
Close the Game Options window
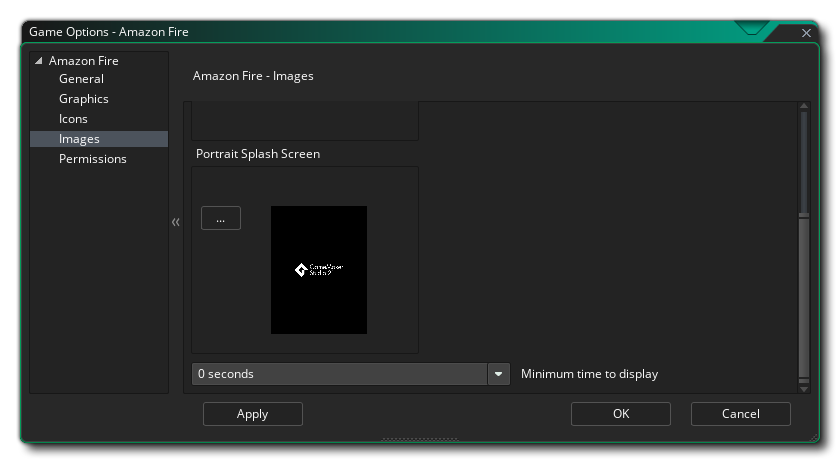[x=806, y=33]
